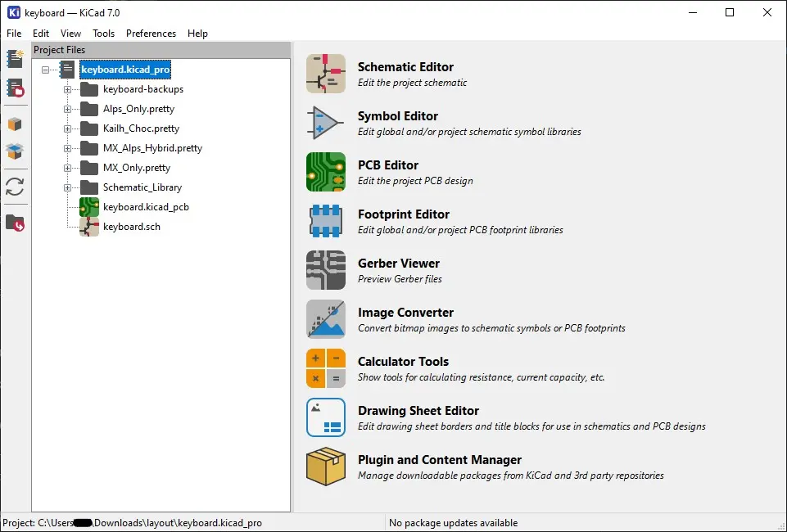
Task: Click the Schematic_Library folder icon
Action: tap(89, 187)
